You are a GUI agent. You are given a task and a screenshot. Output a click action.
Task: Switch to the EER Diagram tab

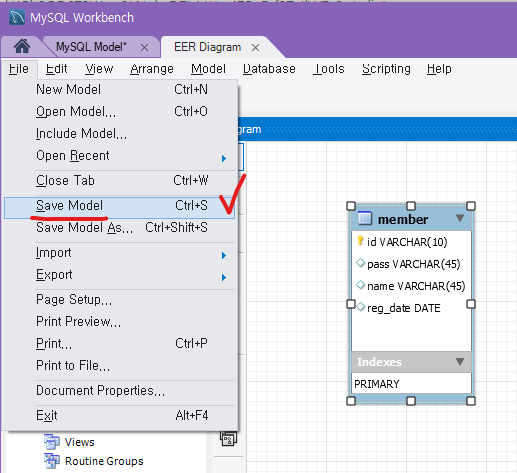pyautogui.click(x=207, y=47)
